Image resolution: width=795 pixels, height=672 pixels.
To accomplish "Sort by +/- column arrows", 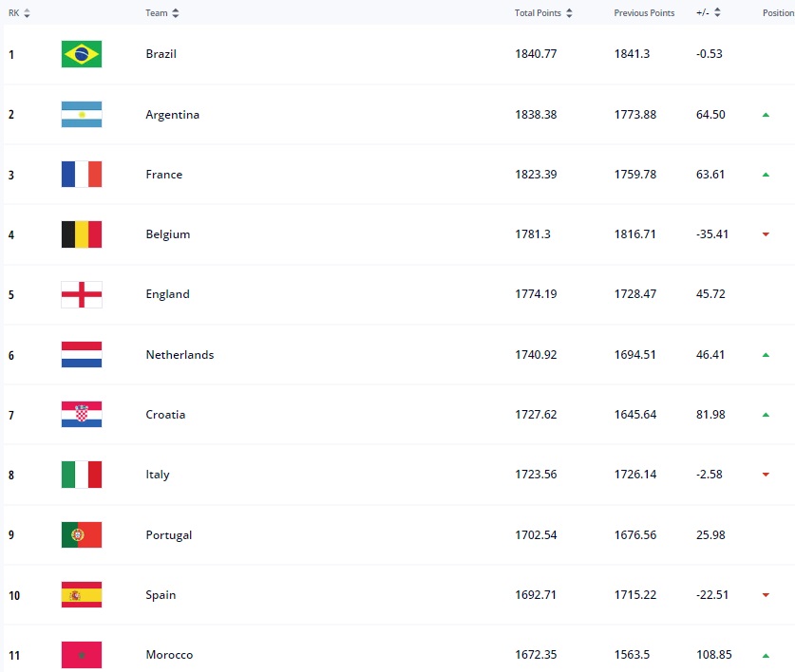I will (x=717, y=13).
